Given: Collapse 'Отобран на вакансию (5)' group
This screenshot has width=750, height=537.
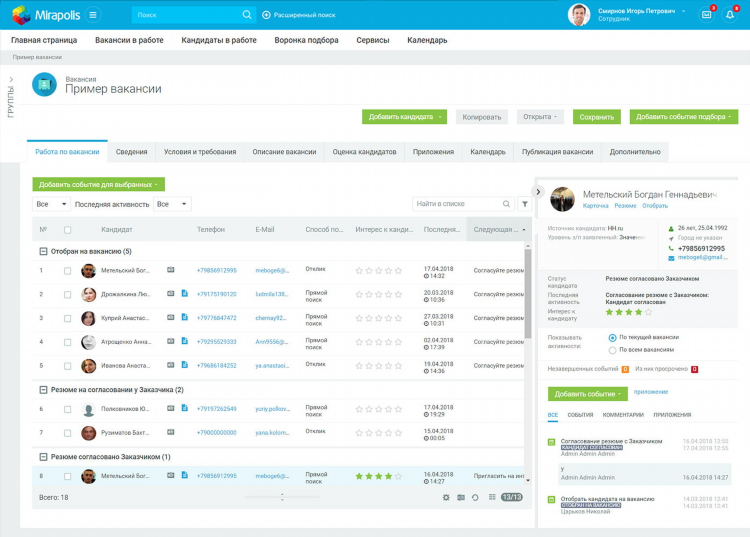Looking at the screenshot, I should coord(43,251).
